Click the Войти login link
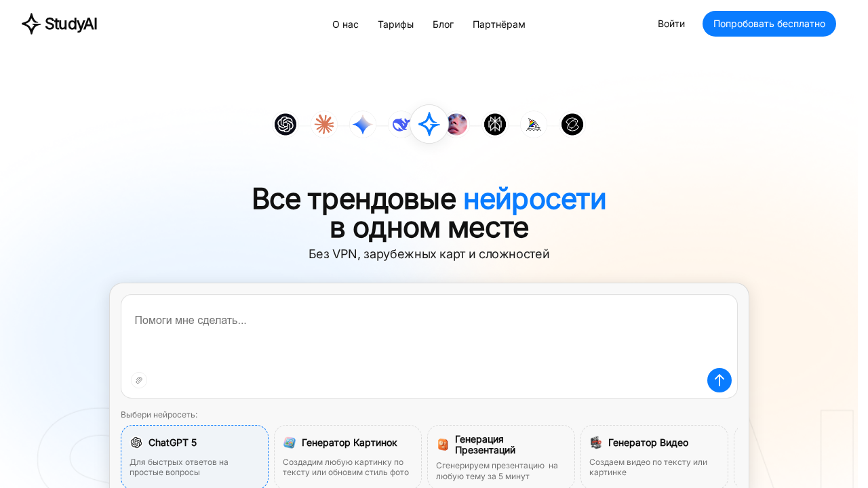This screenshot has height=488, width=868. pyautogui.click(x=671, y=24)
